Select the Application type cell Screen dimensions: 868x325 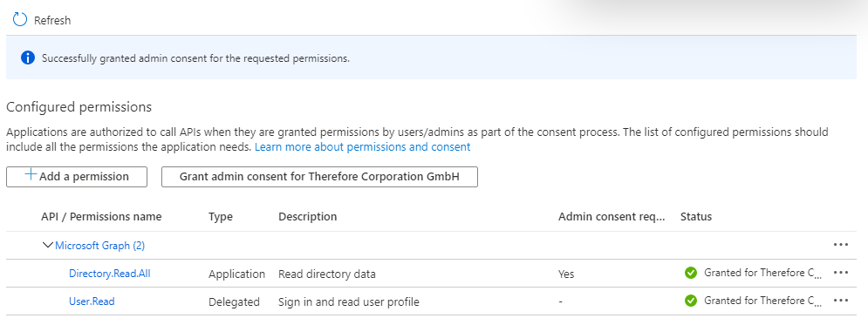coord(237,274)
